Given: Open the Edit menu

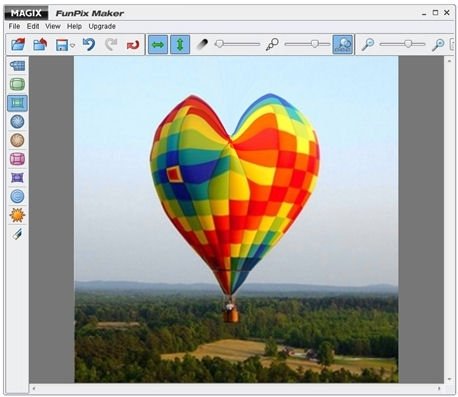Looking at the screenshot, I should pos(33,26).
